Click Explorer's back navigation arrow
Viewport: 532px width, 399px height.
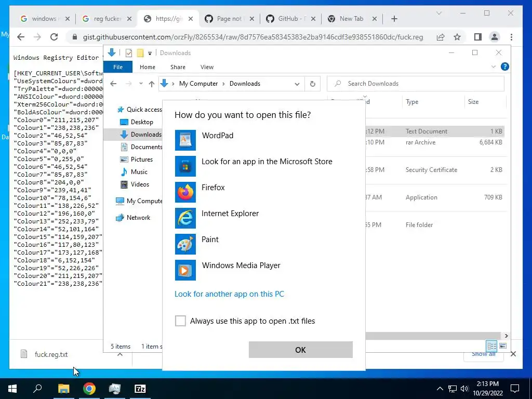coord(113,84)
